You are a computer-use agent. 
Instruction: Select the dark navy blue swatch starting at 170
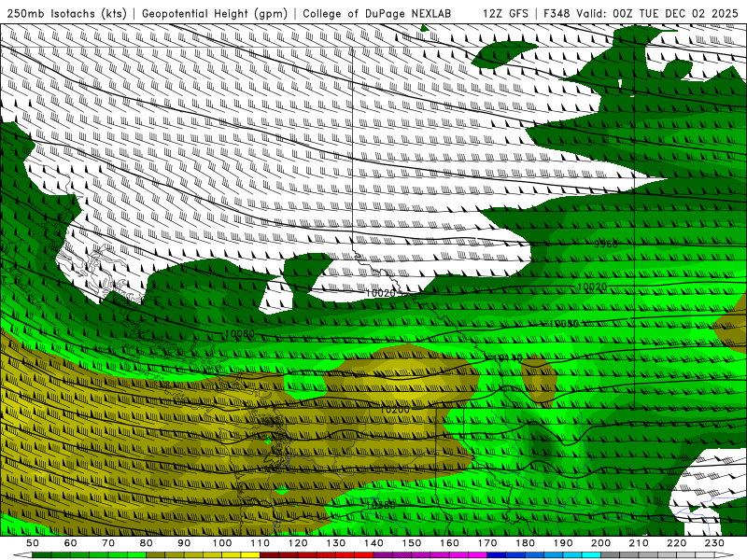tap(497, 555)
